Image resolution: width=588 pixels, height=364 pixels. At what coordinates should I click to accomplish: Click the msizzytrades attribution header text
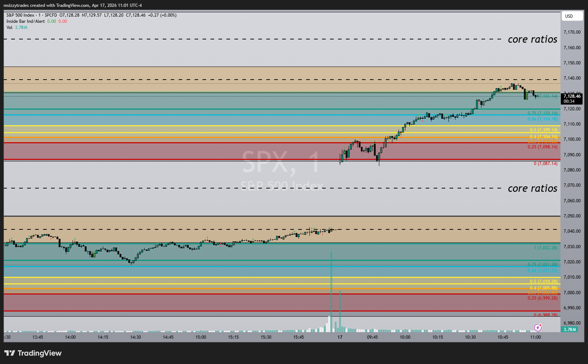click(73, 5)
